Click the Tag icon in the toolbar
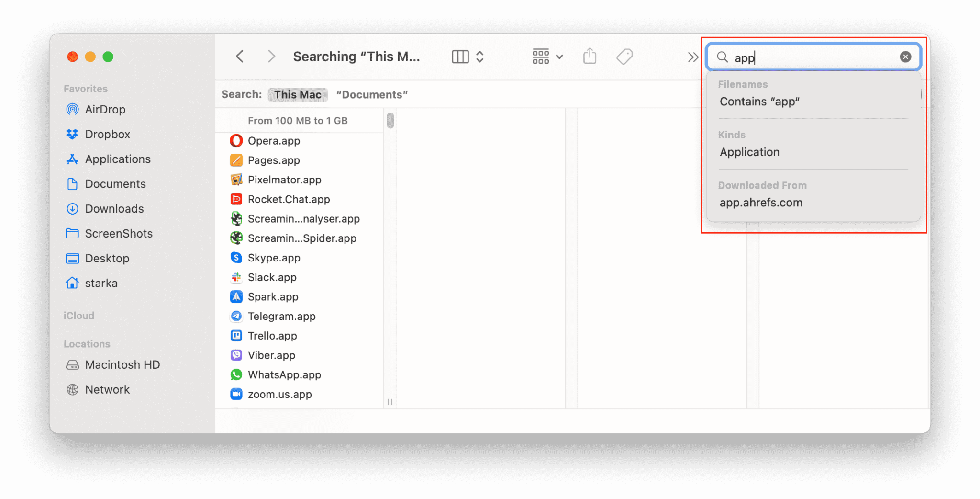This screenshot has height=499, width=980. click(624, 56)
